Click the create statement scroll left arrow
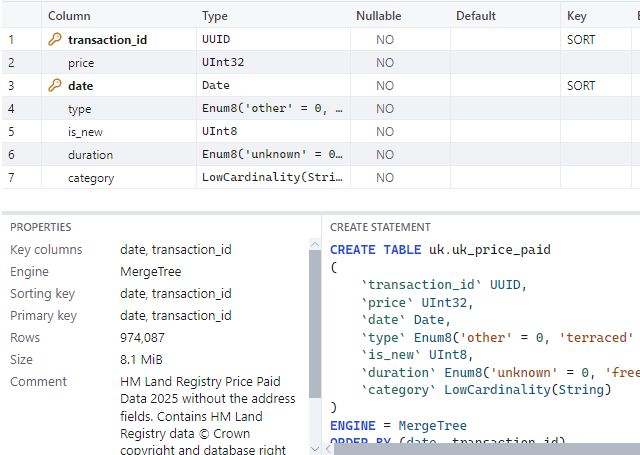 pos(329,449)
